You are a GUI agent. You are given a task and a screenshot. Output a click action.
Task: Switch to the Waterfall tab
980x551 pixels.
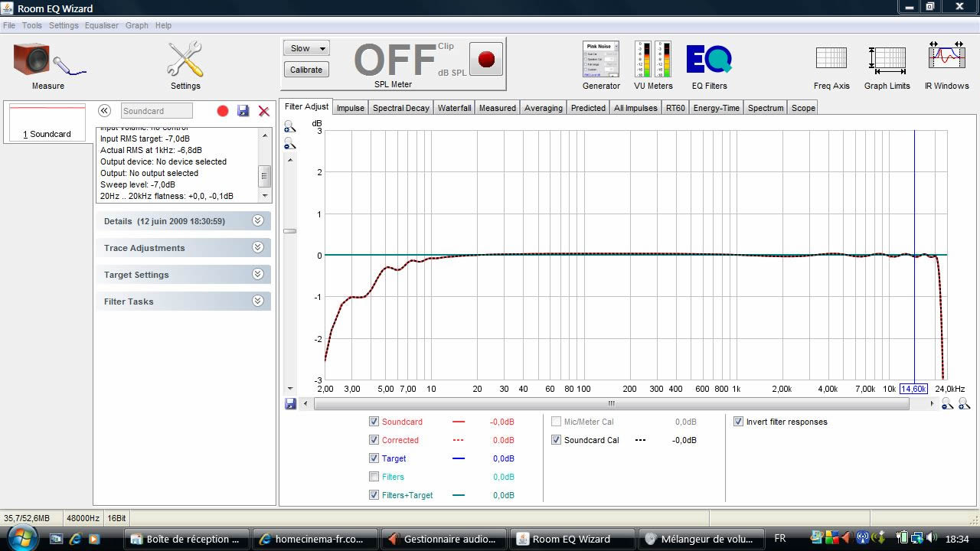[455, 108]
